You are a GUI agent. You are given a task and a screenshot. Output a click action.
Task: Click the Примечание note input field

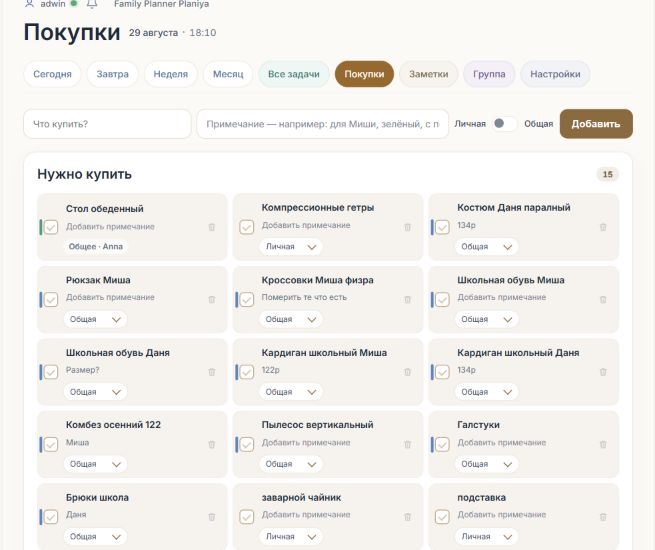[322, 124]
